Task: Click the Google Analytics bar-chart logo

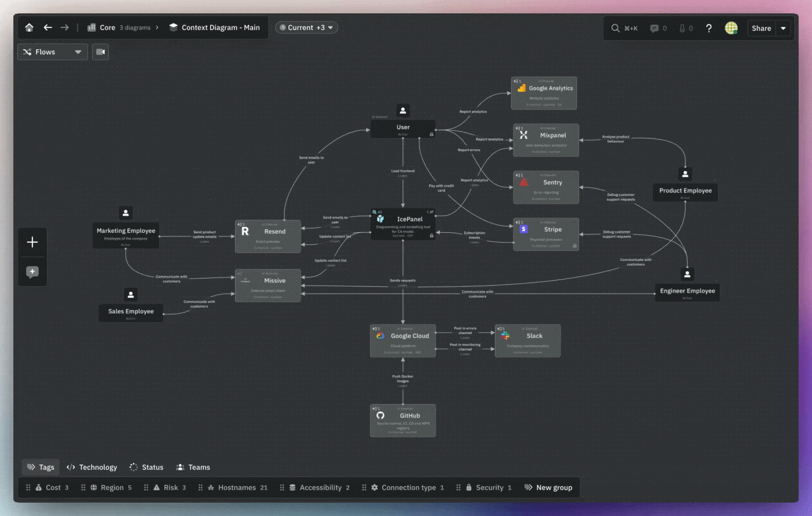Action: click(x=522, y=88)
